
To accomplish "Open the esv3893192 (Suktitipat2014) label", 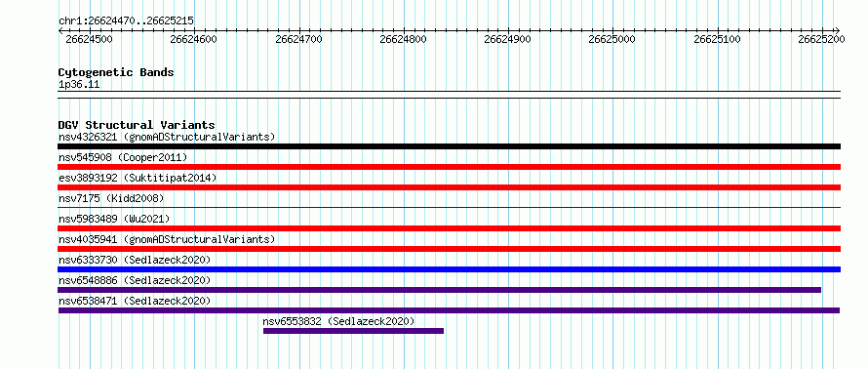I will (x=138, y=178).
